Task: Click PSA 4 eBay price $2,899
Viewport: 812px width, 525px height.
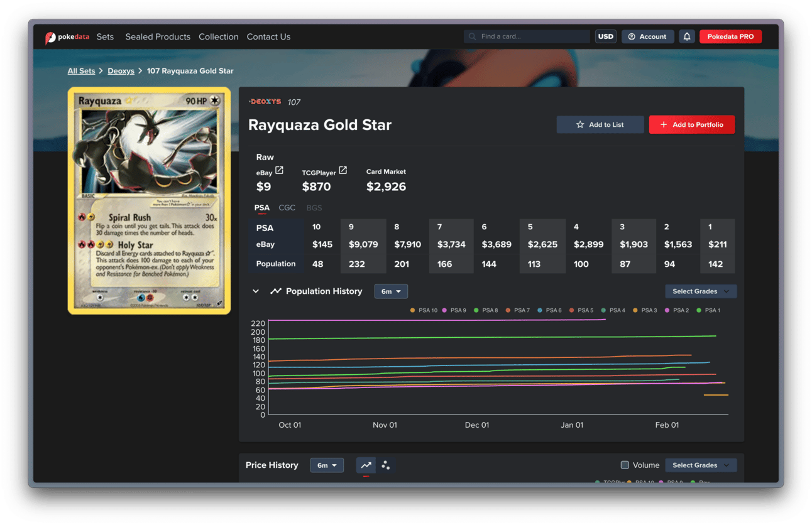Action: tap(589, 244)
